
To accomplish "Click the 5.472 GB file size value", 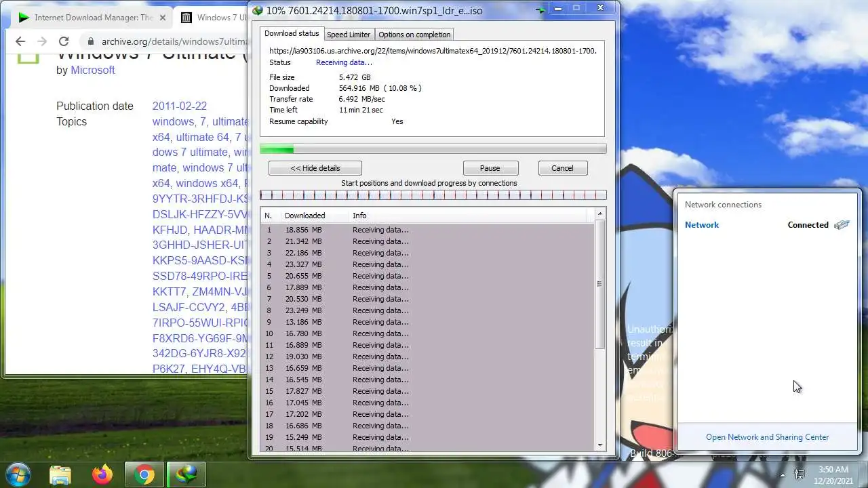I will pos(355,77).
